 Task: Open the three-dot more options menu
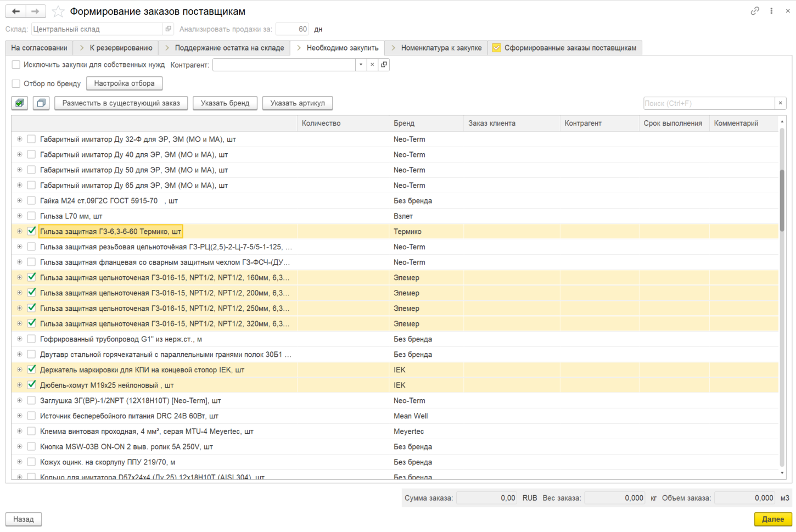point(771,11)
